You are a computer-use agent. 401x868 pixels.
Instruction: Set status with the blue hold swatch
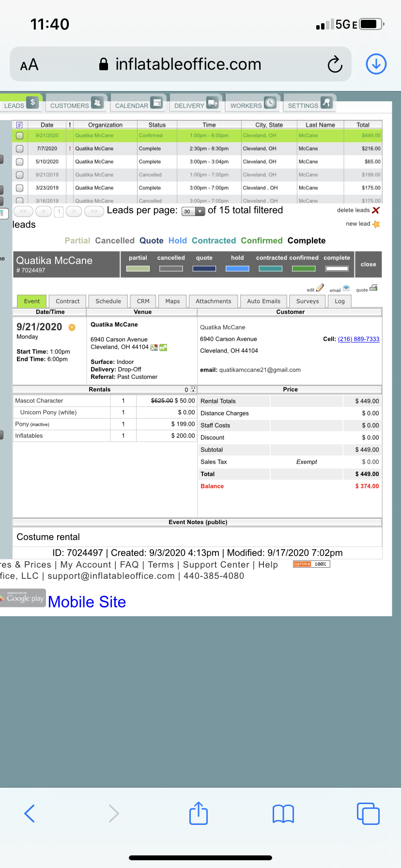click(x=237, y=268)
